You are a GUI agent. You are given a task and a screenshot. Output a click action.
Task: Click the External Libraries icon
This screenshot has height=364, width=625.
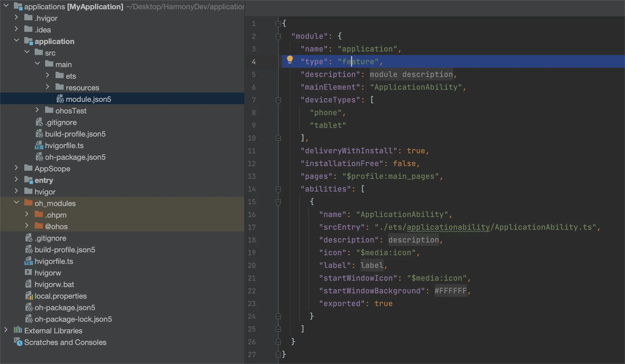pos(18,330)
